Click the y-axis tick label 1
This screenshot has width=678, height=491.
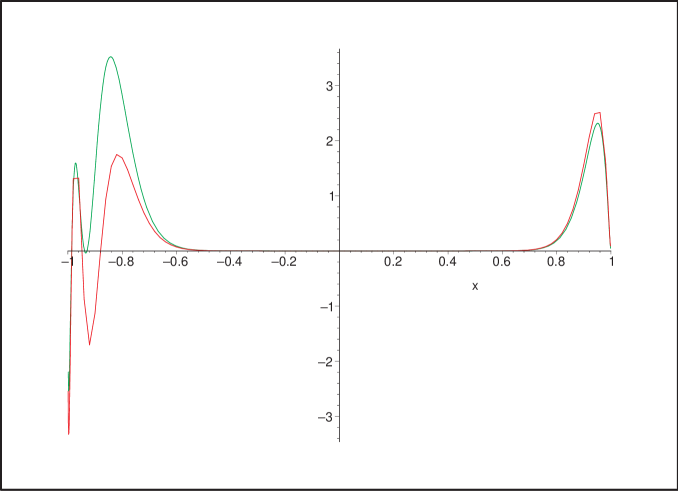pyautogui.click(x=328, y=196)
